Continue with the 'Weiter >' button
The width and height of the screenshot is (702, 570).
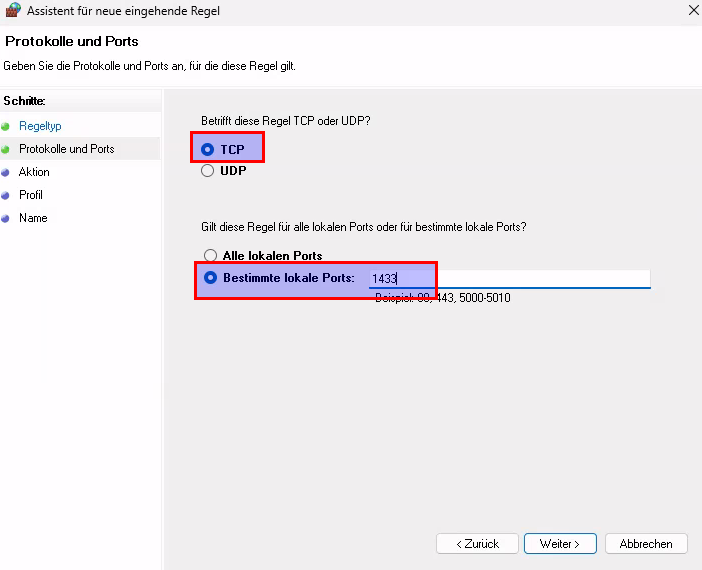point(560,544)
